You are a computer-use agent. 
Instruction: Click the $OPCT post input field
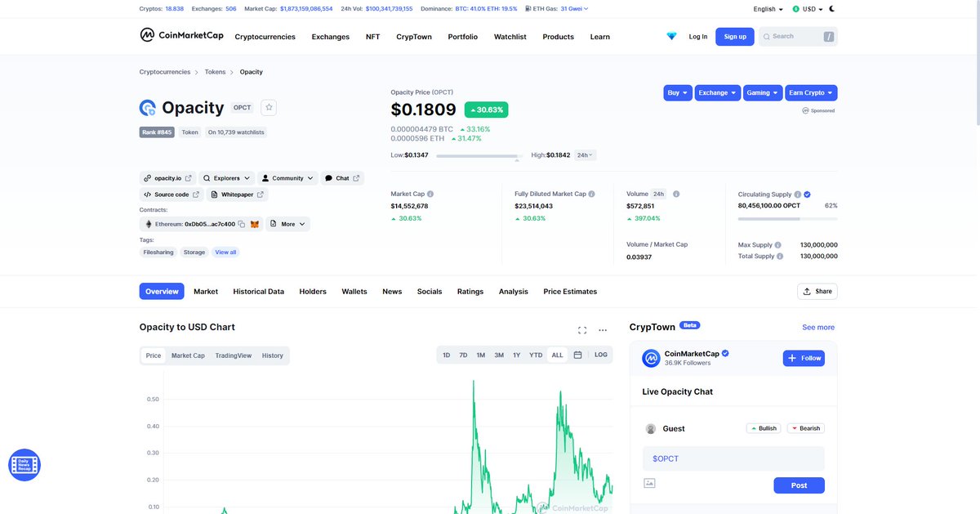point(733,458)
